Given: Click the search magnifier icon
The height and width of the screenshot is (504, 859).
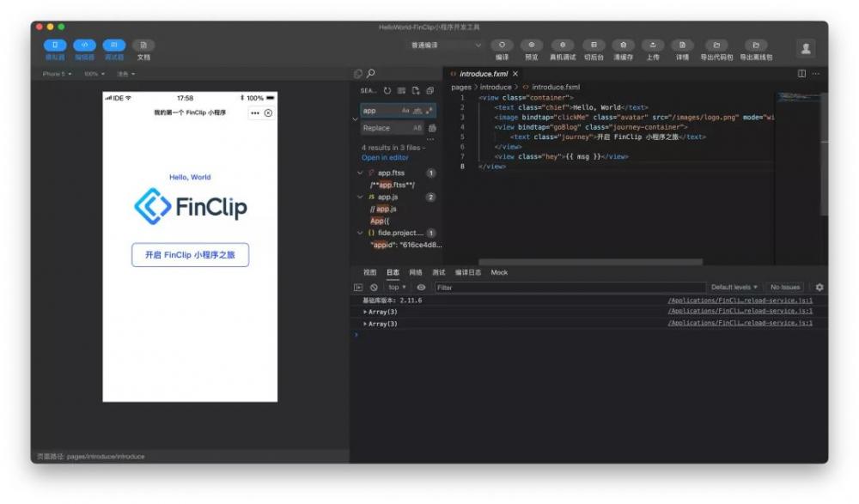Looking at the screenshot, I should pos(371,73).
